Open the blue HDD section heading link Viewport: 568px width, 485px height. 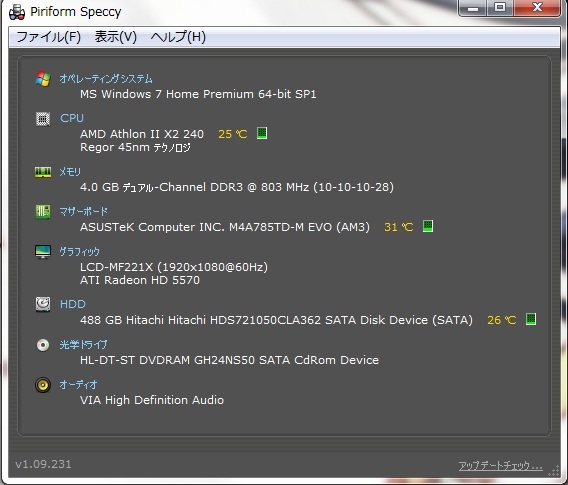click(x=72, y=304)
